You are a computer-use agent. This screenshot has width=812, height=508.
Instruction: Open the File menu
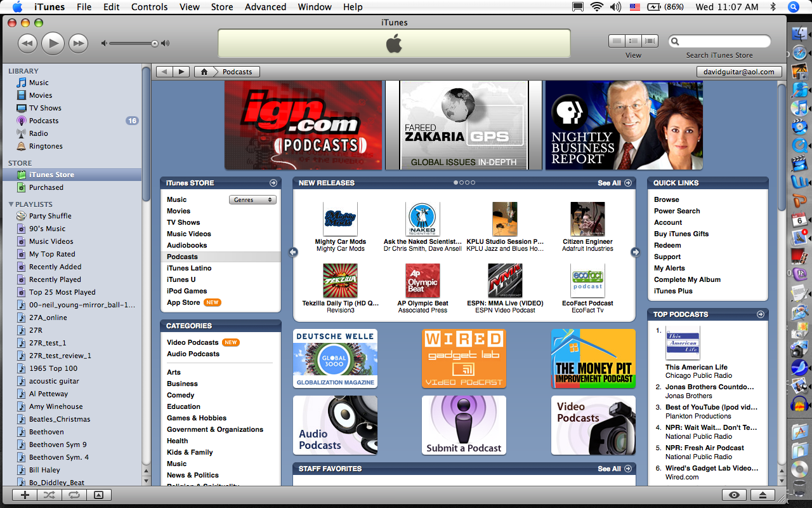[x=84, y=7]
